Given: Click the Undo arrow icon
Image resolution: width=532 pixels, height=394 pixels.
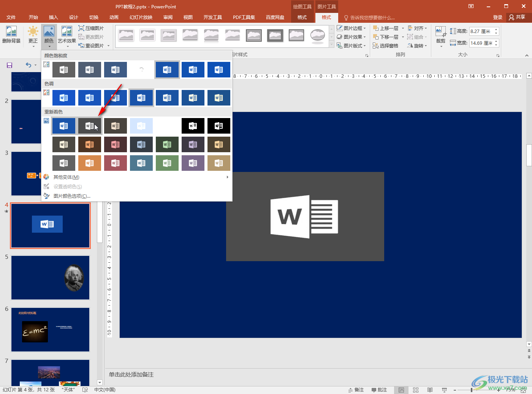Looking at the screenshot, I should [28, 65].
